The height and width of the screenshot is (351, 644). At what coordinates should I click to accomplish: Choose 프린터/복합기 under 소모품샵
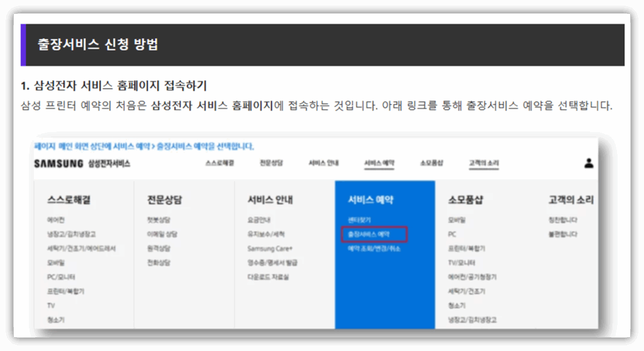467,248
